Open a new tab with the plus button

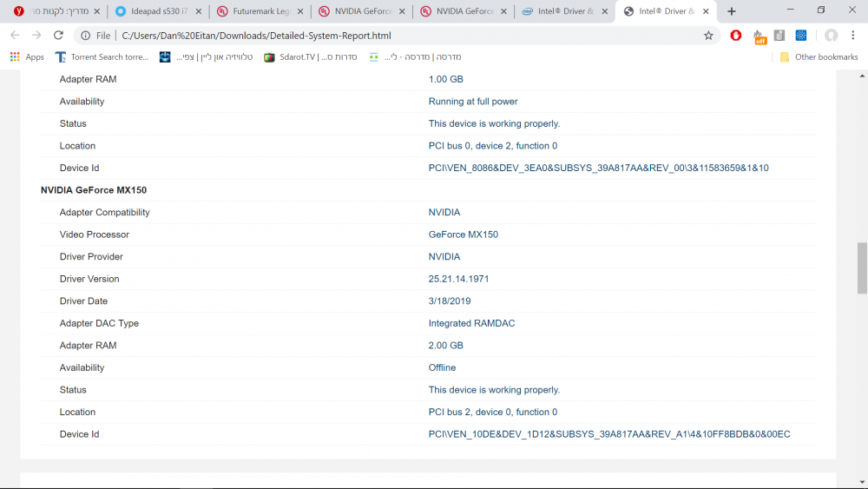coord(731,11)
